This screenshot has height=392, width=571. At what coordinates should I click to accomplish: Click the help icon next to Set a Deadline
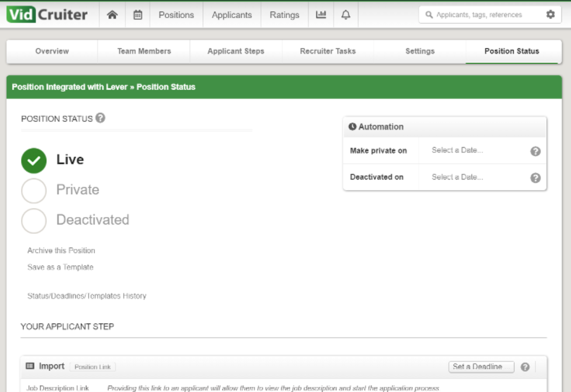(525, 367)
